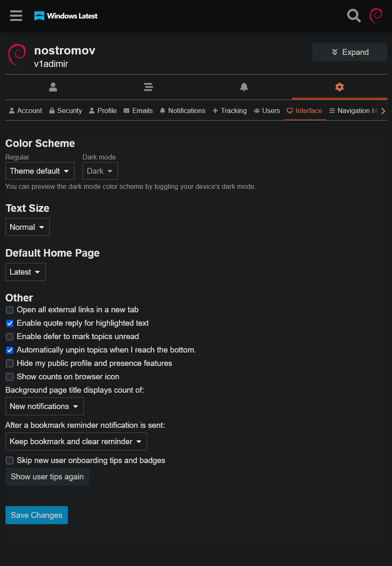Open the Normal text size dropdown
Viewport: 392px width, 566px height.
pyautogui.click(x=27, y=227)
